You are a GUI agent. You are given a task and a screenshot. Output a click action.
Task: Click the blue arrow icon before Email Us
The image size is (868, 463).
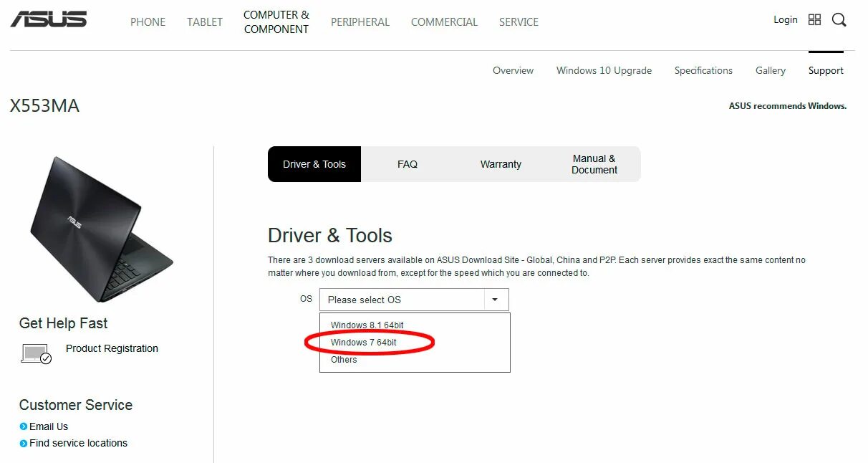[x=24, y=426]
